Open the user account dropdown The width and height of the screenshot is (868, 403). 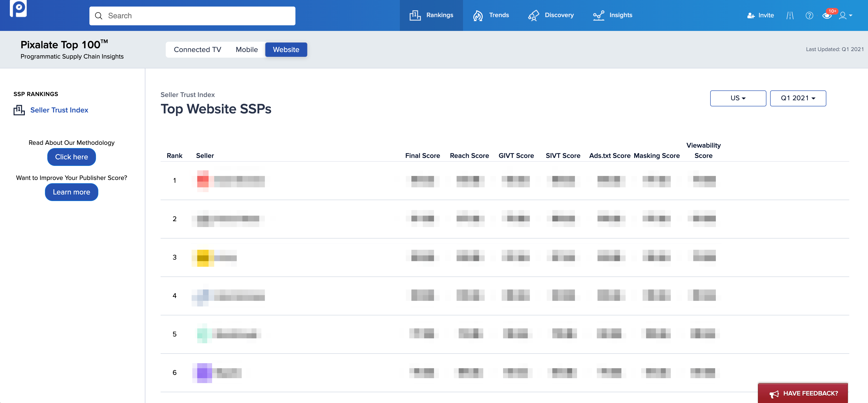846,15
